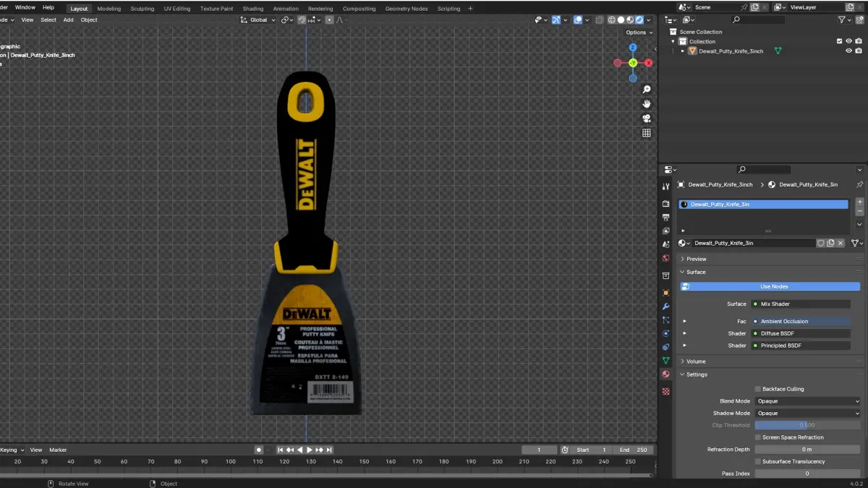Open Texture properties checker tab icon

pos(665,391)
